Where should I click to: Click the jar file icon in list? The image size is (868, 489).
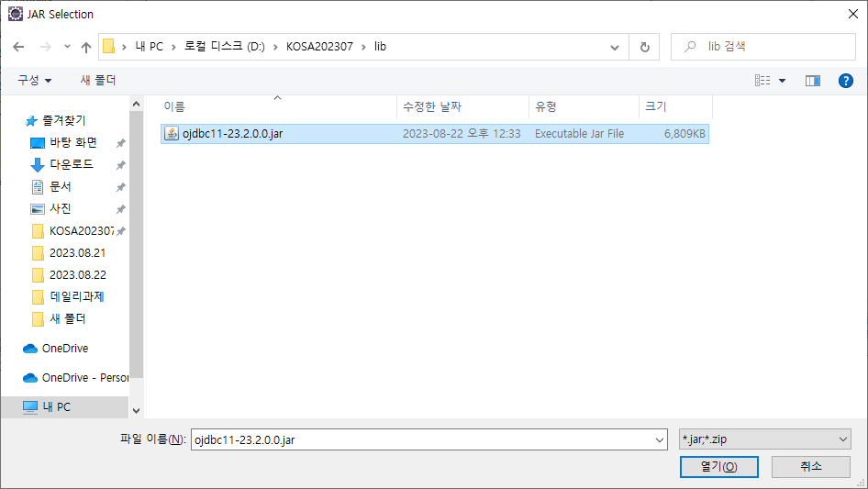tap(172, 133)
